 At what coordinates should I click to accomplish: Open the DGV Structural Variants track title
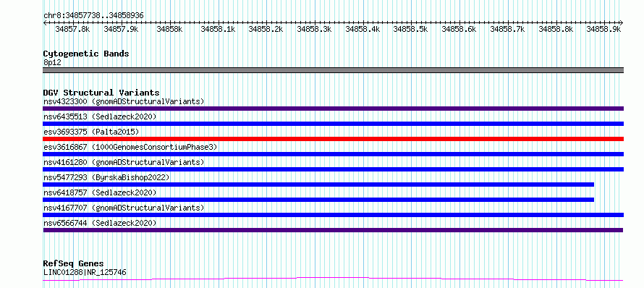[x=101, y=93]
